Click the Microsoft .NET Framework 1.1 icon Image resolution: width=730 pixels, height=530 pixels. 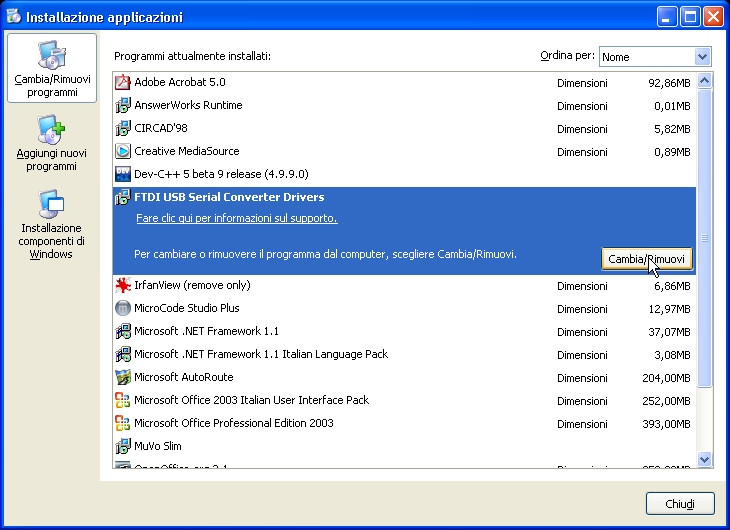tap(123, 331)
